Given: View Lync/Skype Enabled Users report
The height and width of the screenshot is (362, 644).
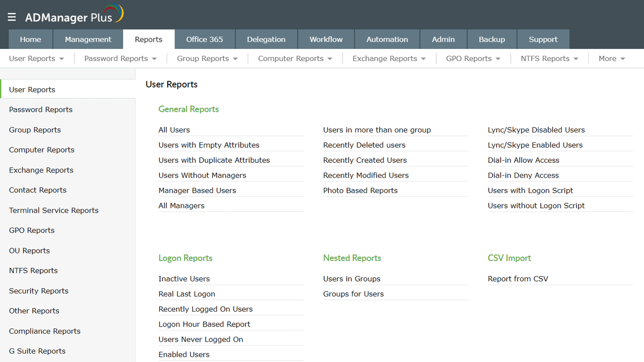Looking at the screenshot, I should (535, 145).
